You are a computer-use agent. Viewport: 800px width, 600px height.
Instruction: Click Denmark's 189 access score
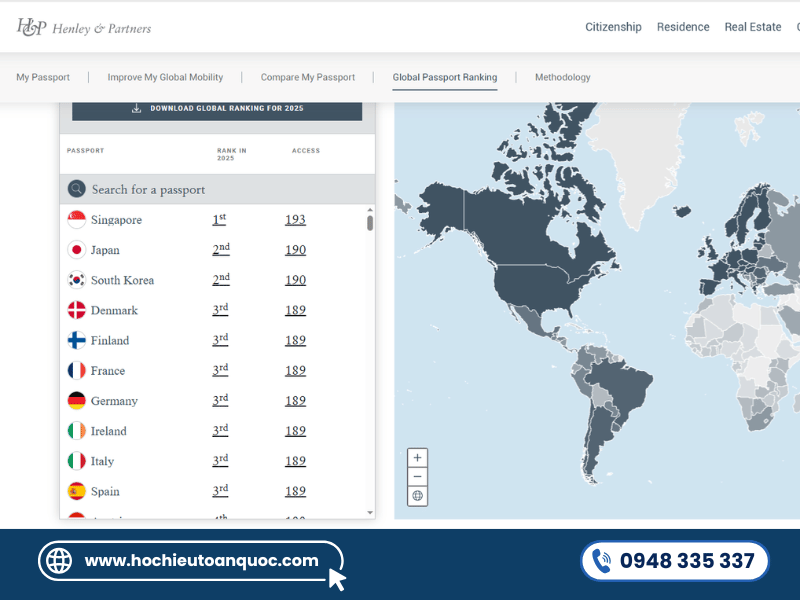coord(295,310)
